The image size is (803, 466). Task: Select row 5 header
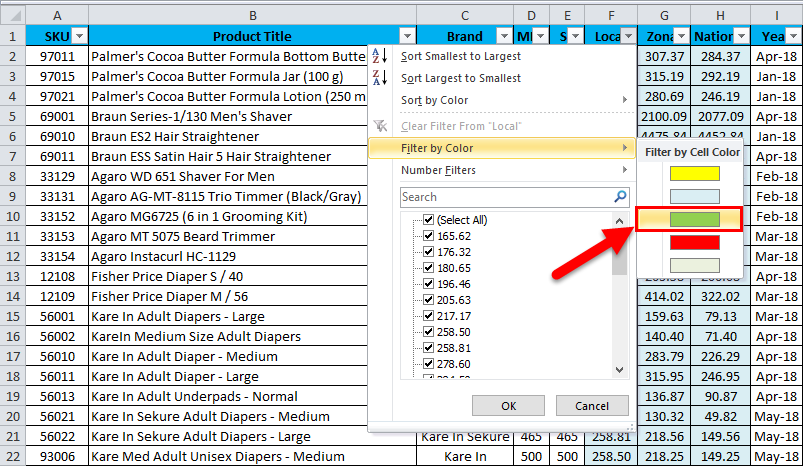(13, 116)
